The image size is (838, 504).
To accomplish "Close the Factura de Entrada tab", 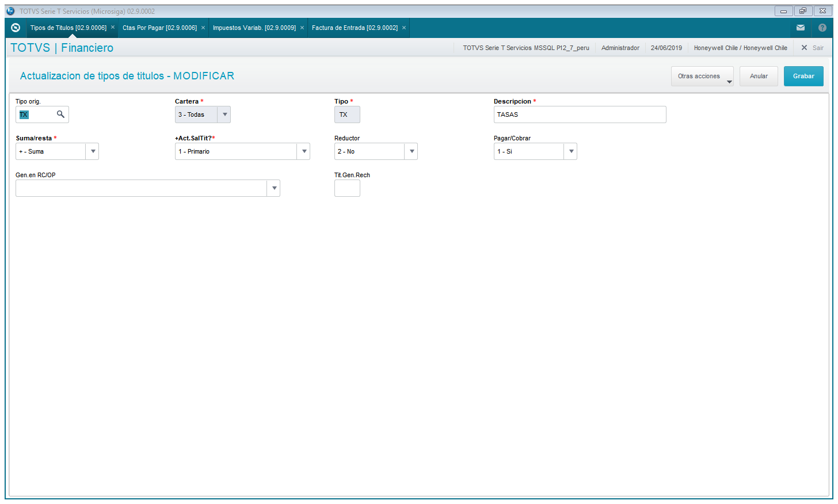I will (404, 28).
